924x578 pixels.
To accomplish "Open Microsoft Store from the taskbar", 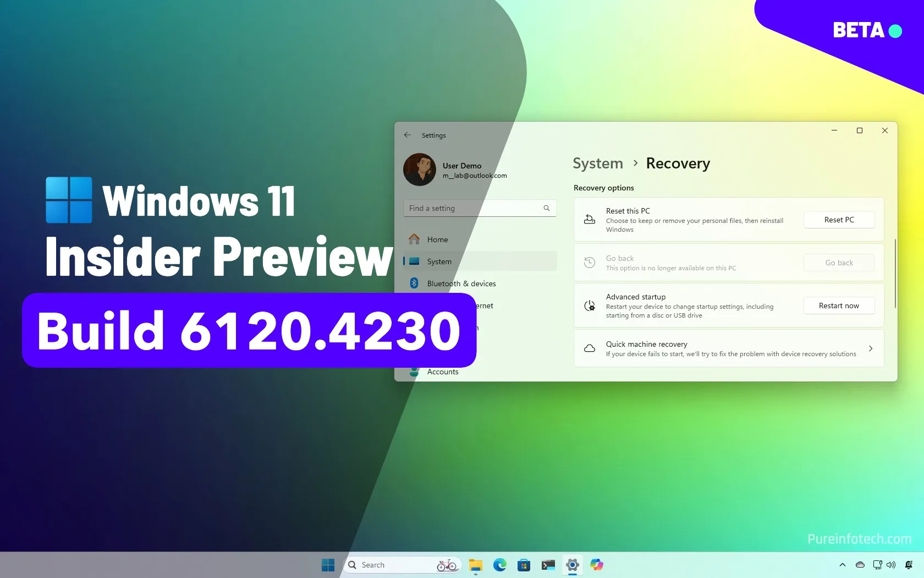I will (x=524, y=565).
